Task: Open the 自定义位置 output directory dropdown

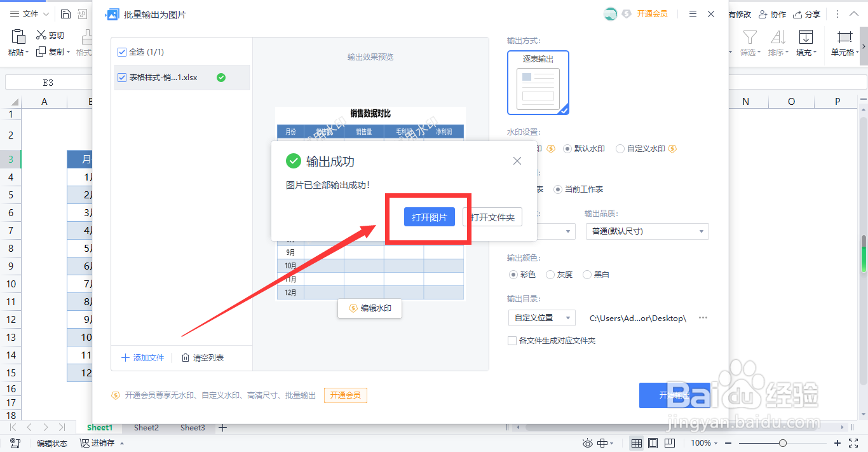Action: [541, 317]
